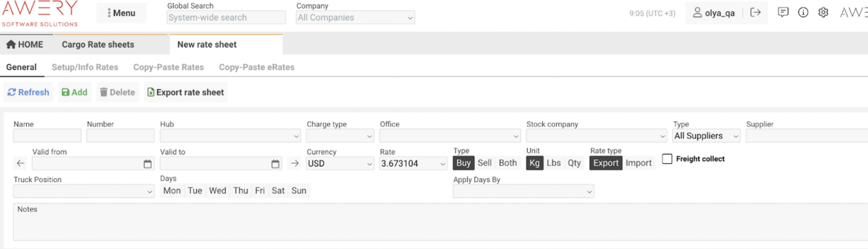Screen dimensions: 868x249
Task: Toggle Mon in Days
Action: click(172, 191)
